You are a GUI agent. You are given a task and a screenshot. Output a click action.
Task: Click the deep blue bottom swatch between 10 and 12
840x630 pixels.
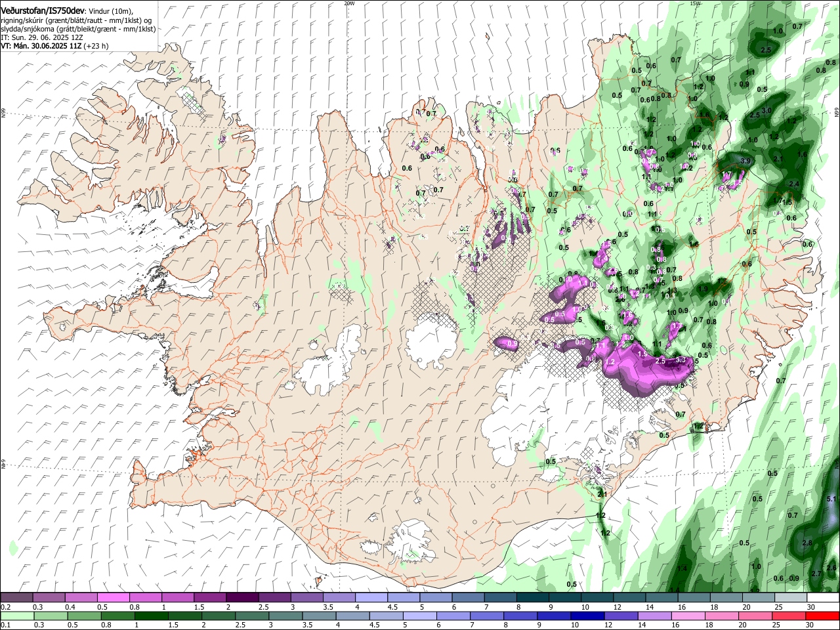(x=586, y=616)
